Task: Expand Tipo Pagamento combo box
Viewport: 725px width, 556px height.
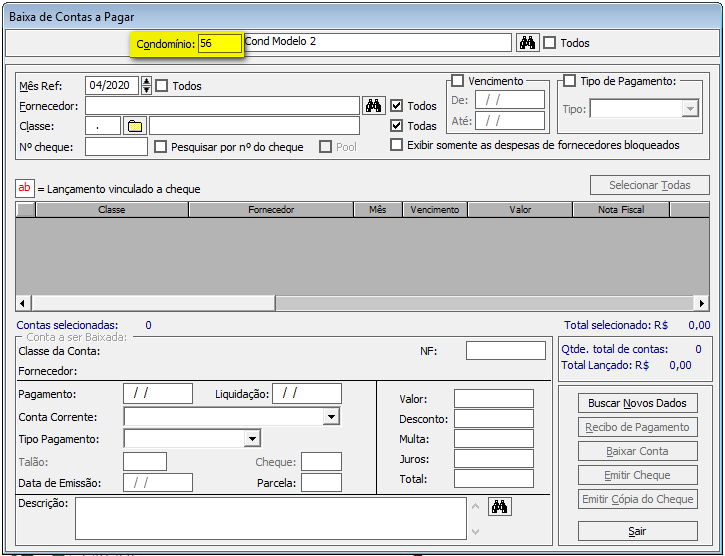Action: coord(252,439)
